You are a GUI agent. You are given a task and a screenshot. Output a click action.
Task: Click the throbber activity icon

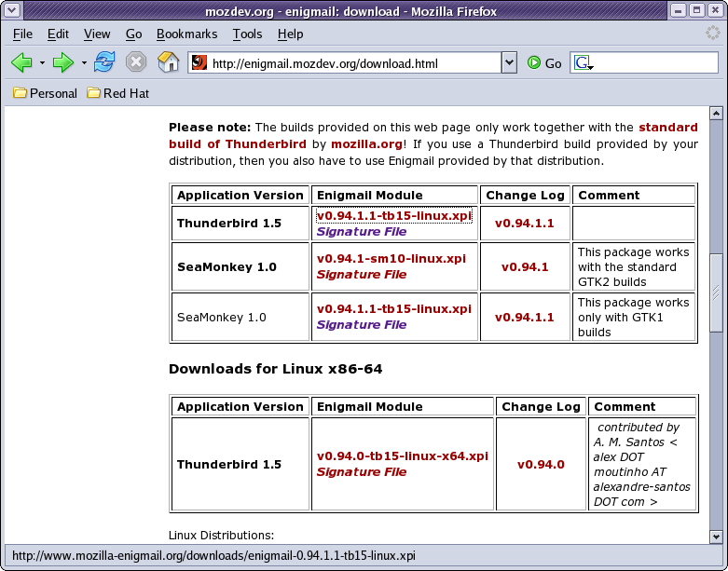(713, 33)
